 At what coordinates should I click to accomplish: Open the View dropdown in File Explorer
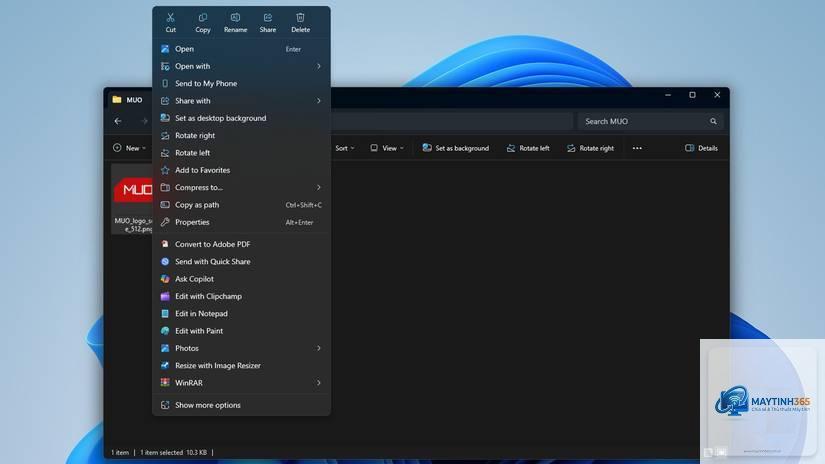[387, 148]
